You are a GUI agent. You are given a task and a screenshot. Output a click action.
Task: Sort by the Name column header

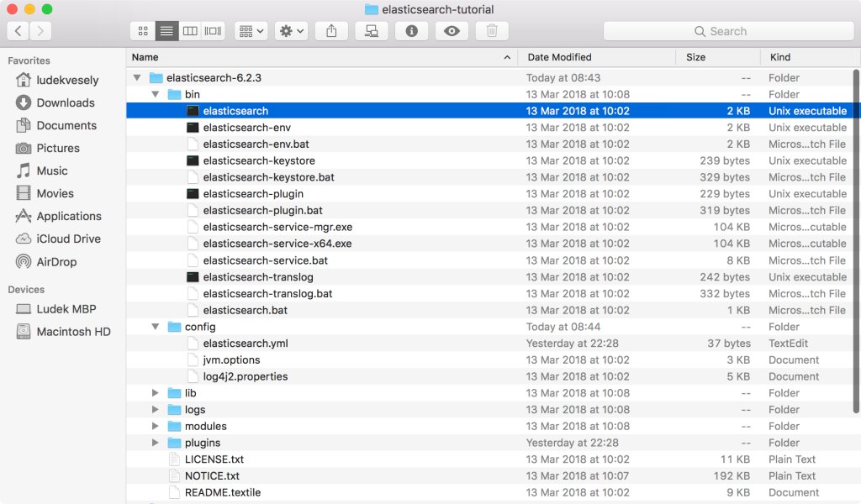(x=322, y=57)
